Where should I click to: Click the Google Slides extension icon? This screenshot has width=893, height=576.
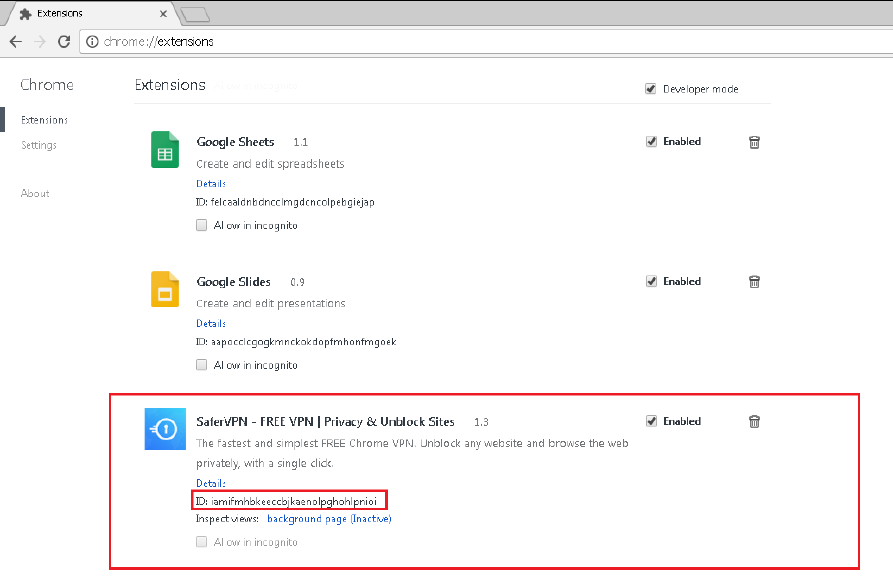tap(165, 289)
